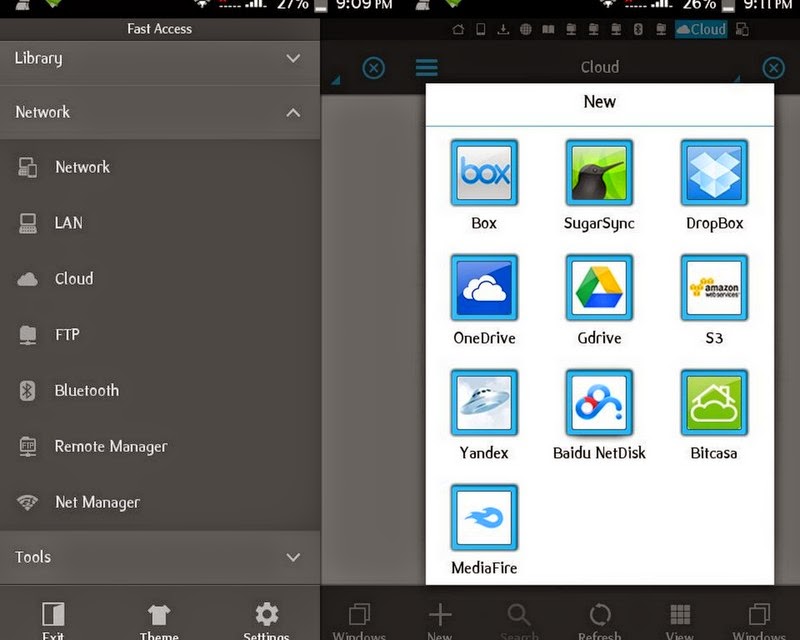The width and height of the screenshot is (800, 640).
Task: Tap the Search magnifier button
Action: (519, 621)
